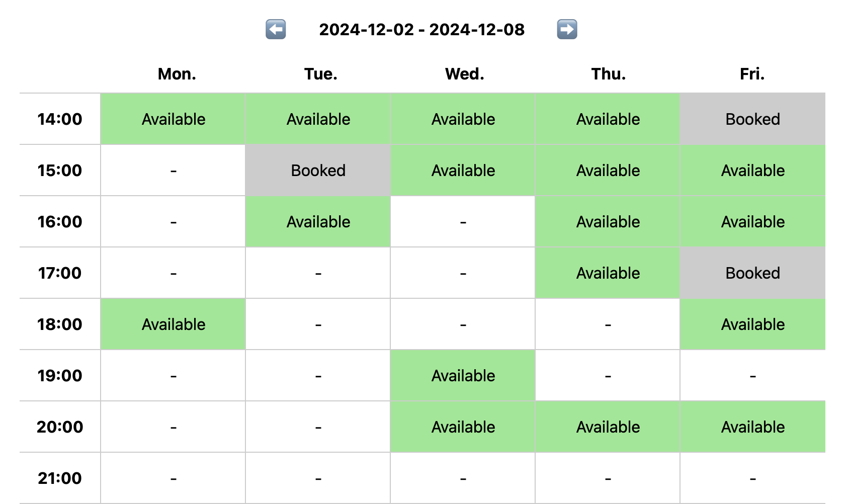Select Wednesday 20:00 Available slot
Viewport: 849px width, 504px height.
463,427
